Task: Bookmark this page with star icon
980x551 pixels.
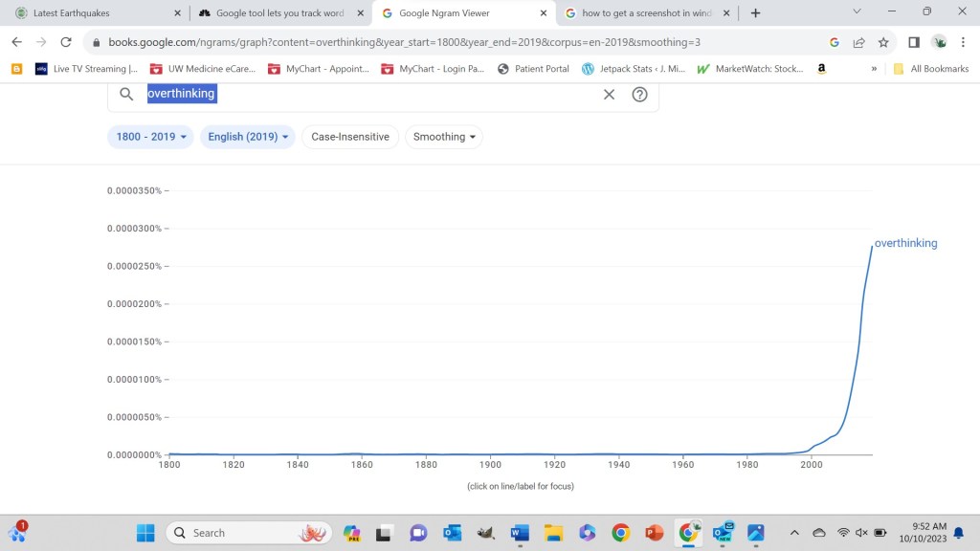Action: click(883, 42)
